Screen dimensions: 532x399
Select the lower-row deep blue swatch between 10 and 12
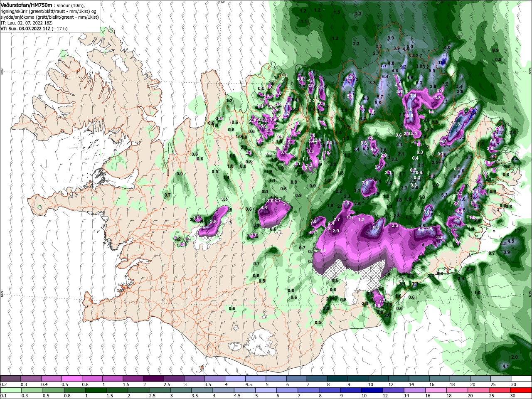coord(372,390)
